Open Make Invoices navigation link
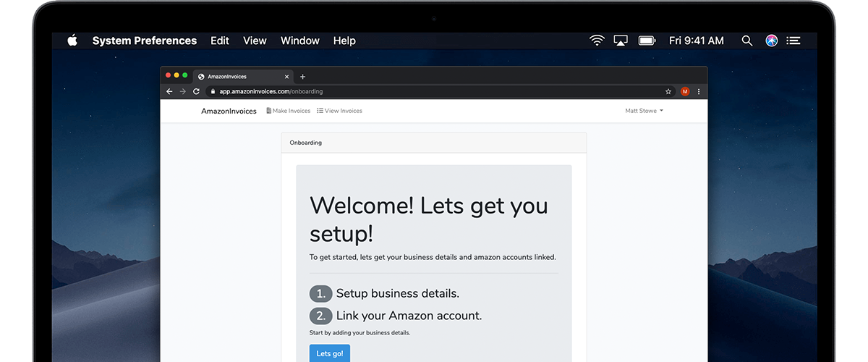868x362 pixels. (x=289, y=111)
